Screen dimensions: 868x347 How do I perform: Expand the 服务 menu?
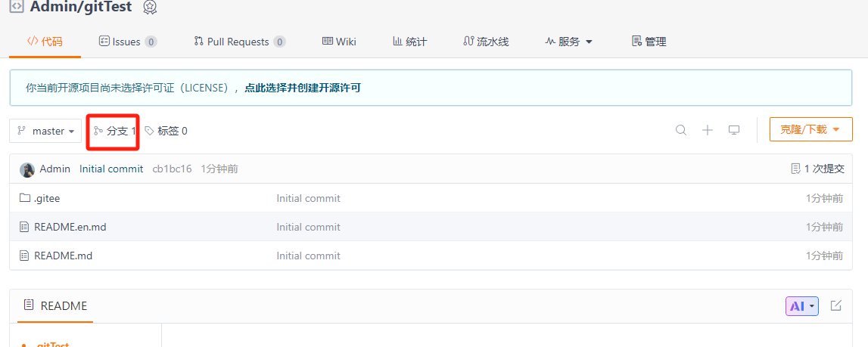(569, 42)
